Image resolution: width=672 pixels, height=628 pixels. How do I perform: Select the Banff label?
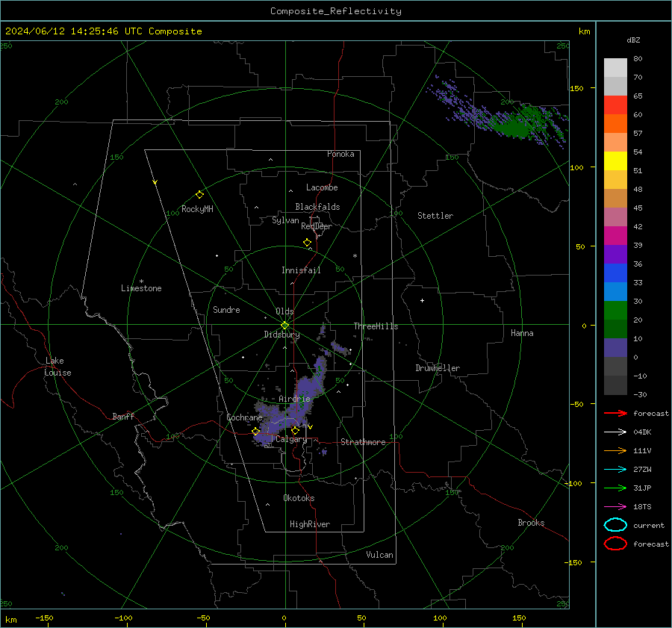pyautogui.click(x=123, y=416)
